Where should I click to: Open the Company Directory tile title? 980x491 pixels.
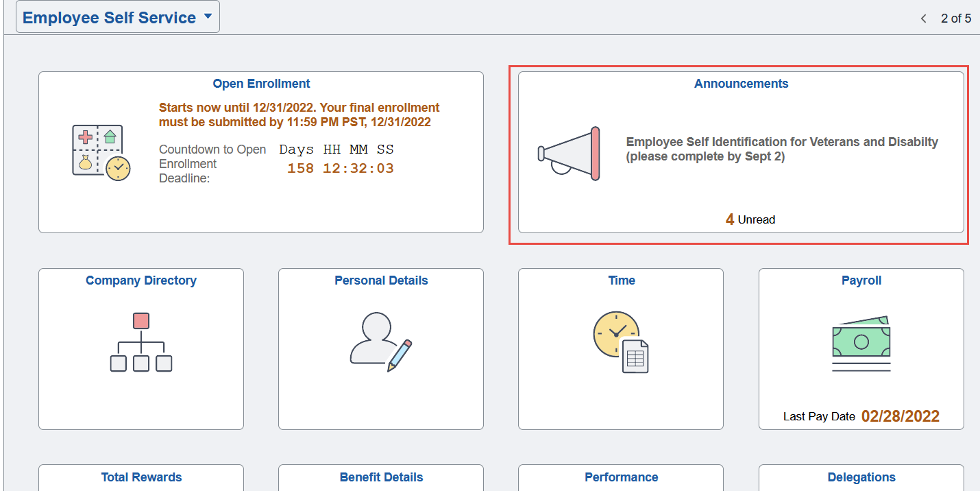click(141, 280)
